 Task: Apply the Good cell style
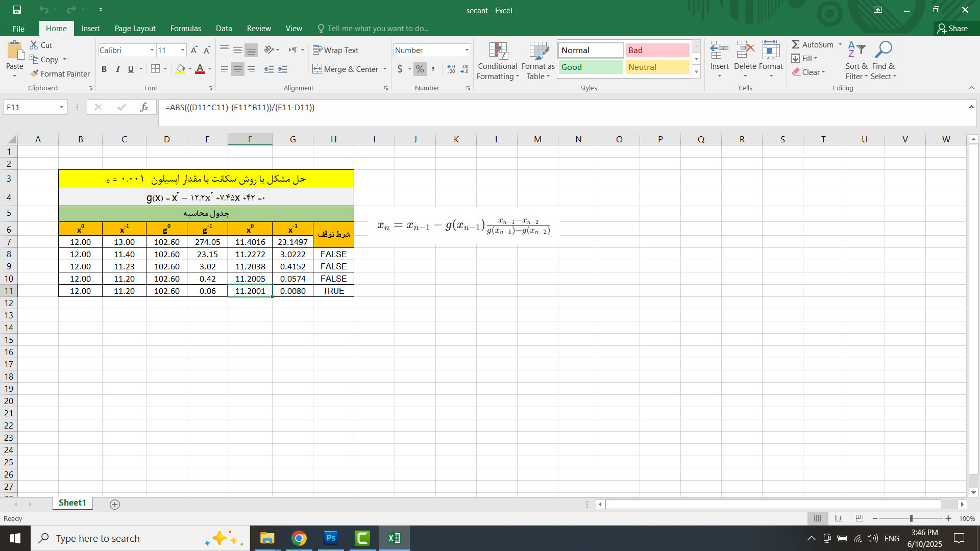(x=591, y=67)
